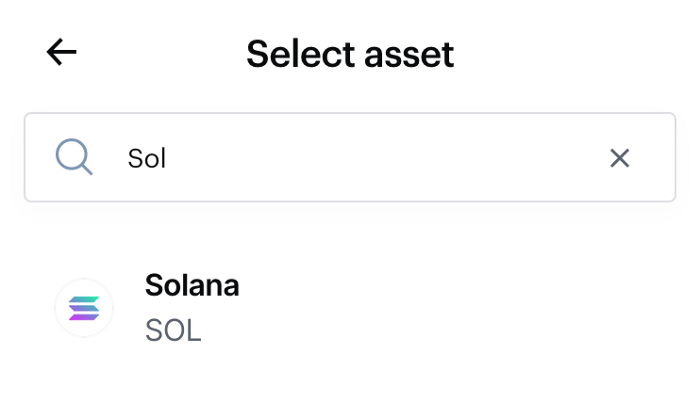Screen dimensions: 700x401
Task: Click the typed text "Sol"
Action: (x=146, y=158)
